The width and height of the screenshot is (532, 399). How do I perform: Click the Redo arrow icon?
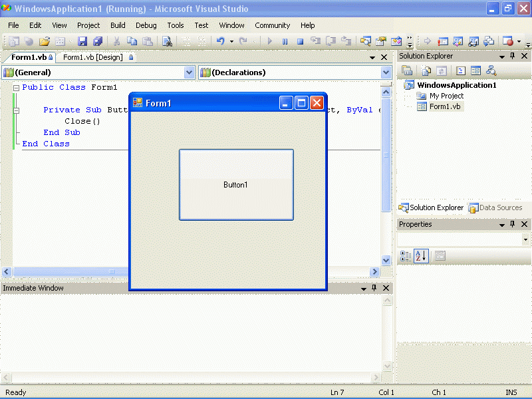(243, 41)
